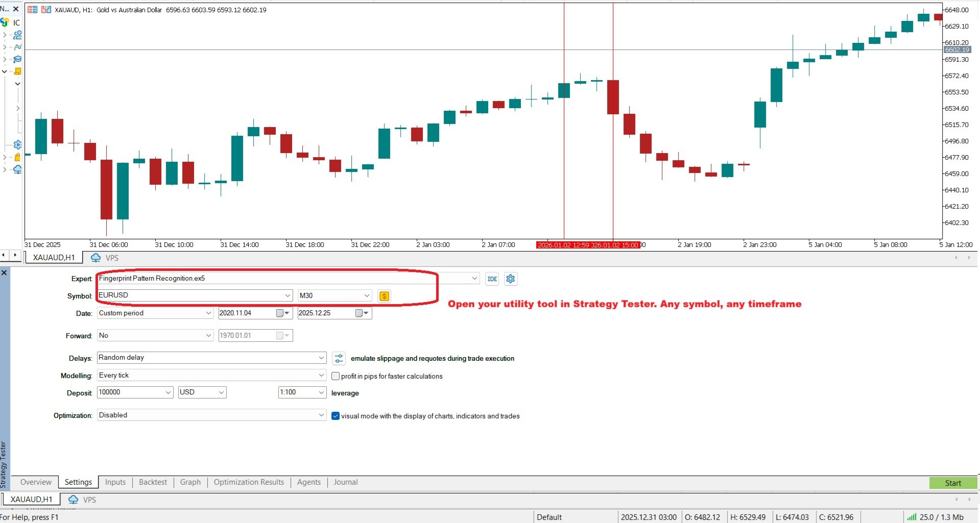Open the Deposit amount dropdown
The height and width of the screenshot is (523, 980).
(135, 392)
